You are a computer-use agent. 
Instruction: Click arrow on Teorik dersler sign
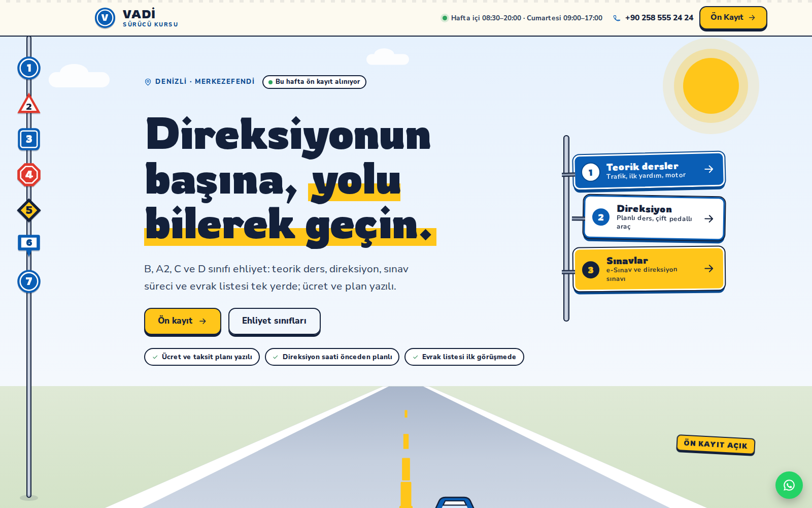[709, 169]
